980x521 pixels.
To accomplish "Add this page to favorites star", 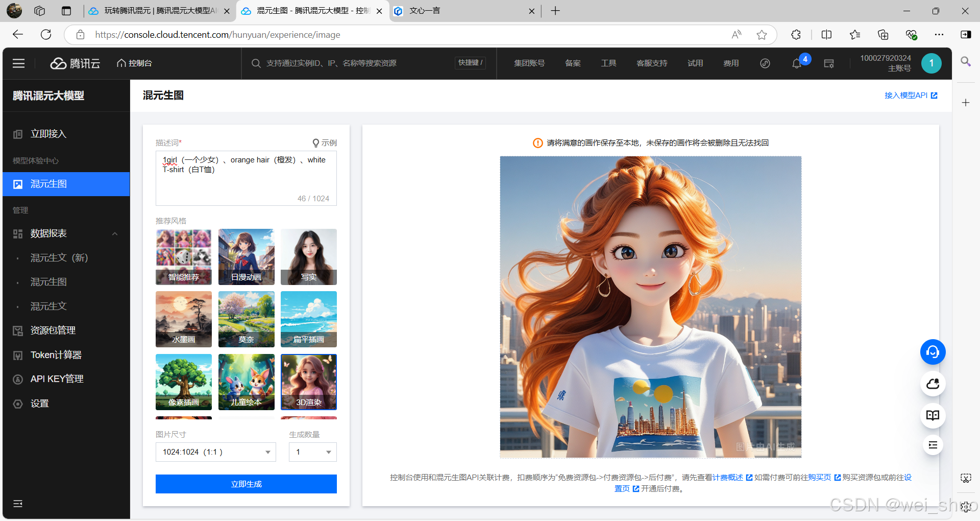I will tap(762, 35).
